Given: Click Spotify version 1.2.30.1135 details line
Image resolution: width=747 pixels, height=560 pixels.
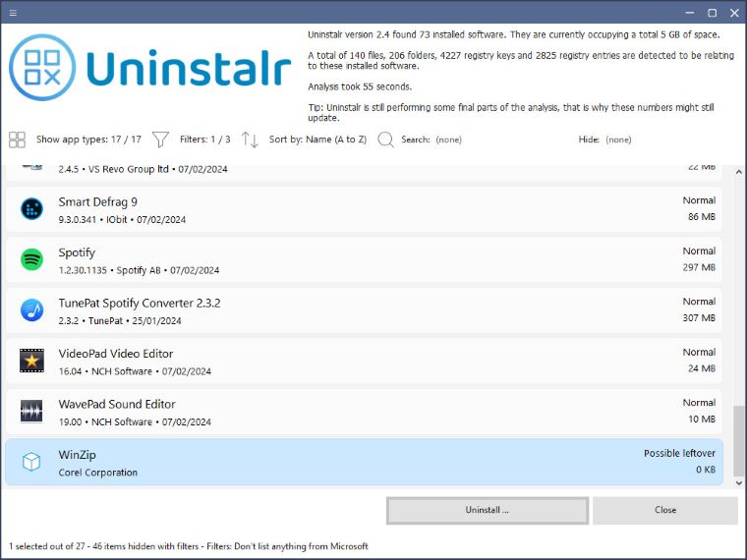Looking at the screenshot, I should click(140, 270).
